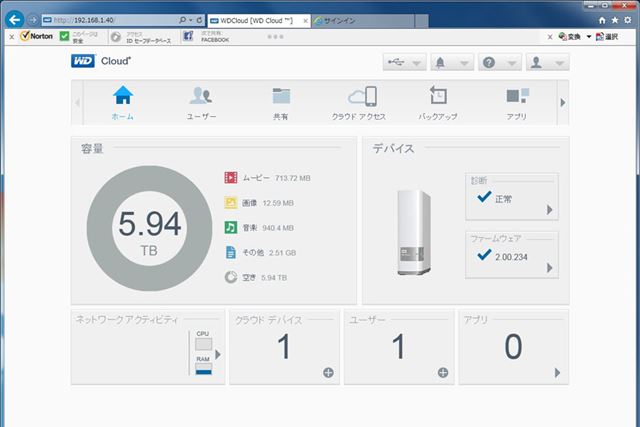The height and width of the screenshot is (427, 640).
Task: Click the 正常 diagnostics checkmark
Action: pos(484,197)
